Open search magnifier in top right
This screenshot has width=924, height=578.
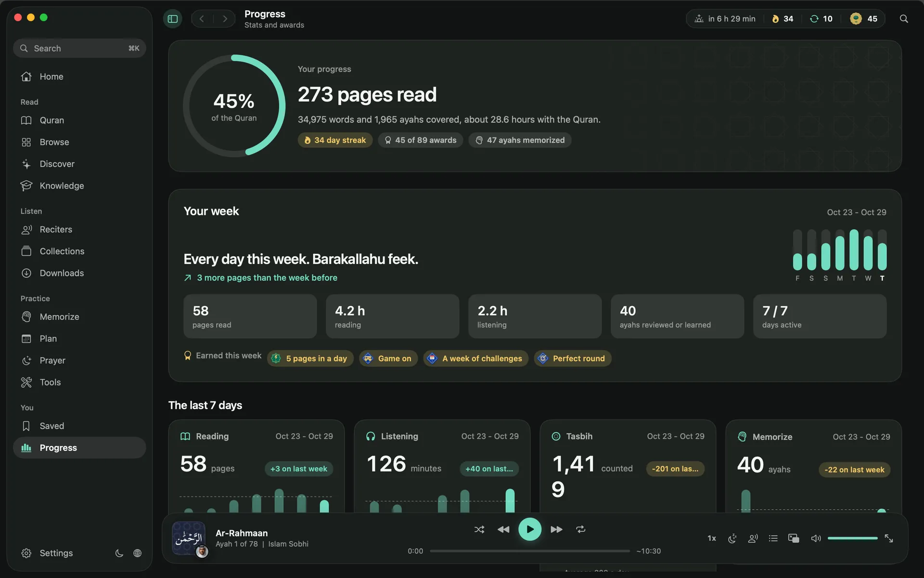[904, 19]
